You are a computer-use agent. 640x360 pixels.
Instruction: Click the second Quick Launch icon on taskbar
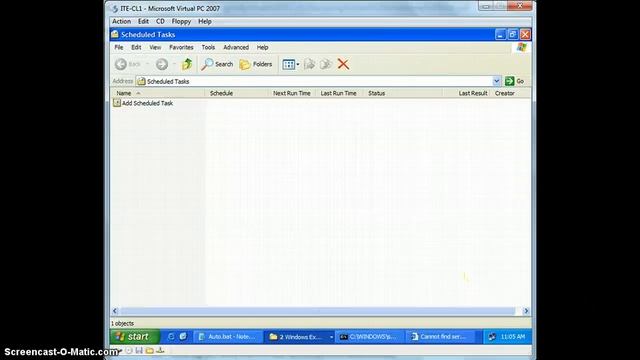(183, 336)
